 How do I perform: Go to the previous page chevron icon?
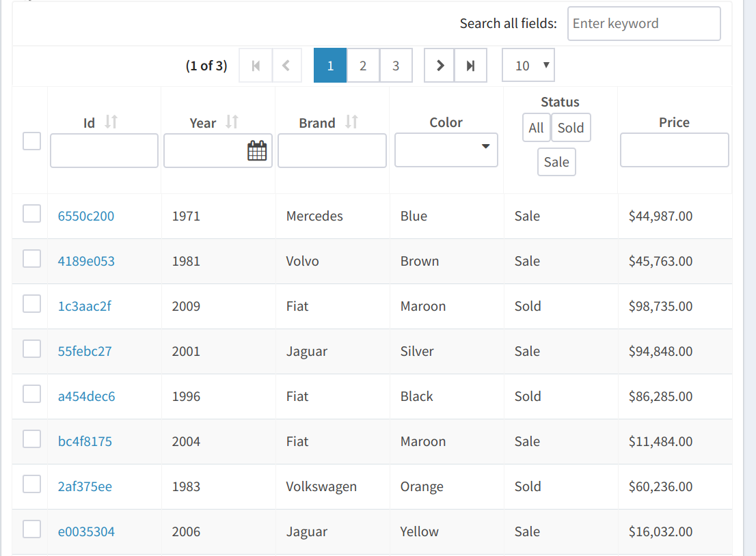[287, 65]
